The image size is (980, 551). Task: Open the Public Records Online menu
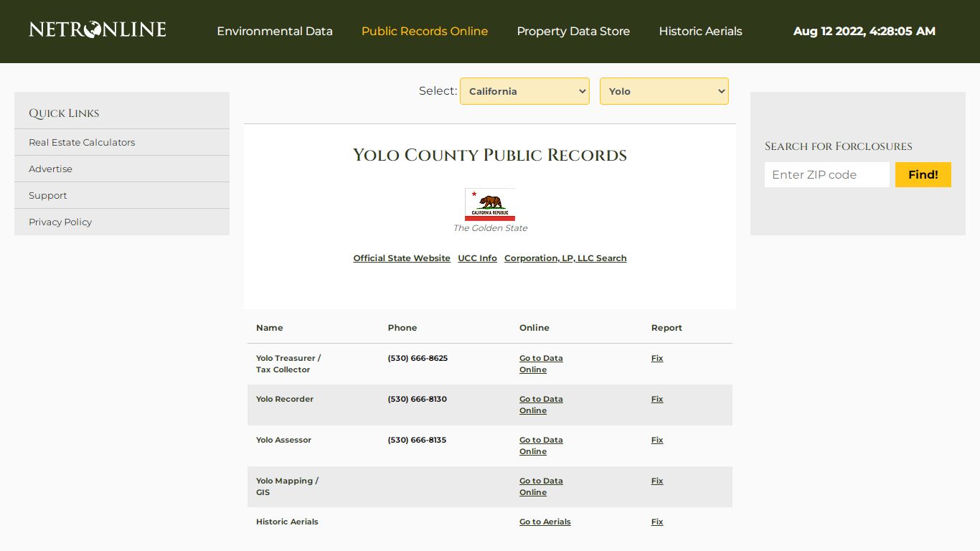tap(425, 32)
